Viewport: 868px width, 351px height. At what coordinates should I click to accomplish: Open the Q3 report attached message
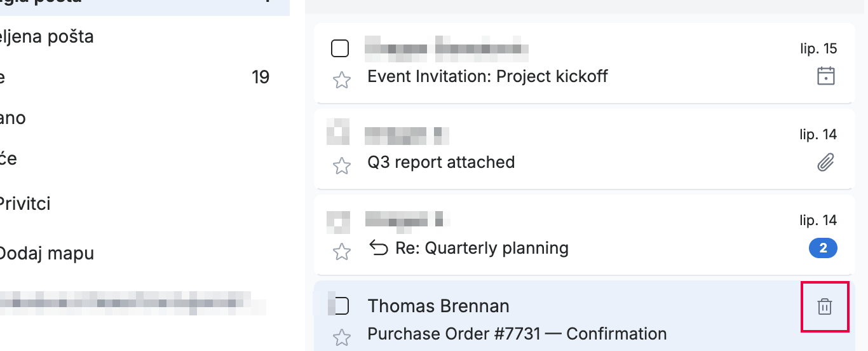click(441, 162)
